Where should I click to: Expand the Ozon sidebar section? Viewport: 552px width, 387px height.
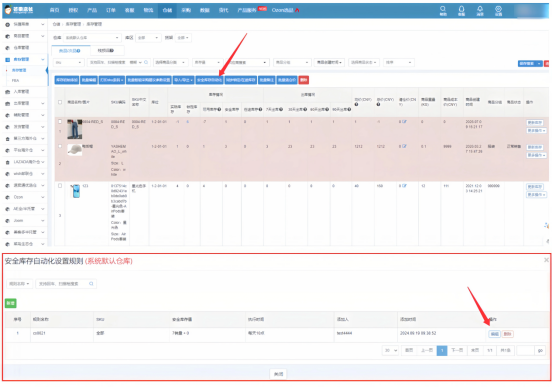[43, 197]
